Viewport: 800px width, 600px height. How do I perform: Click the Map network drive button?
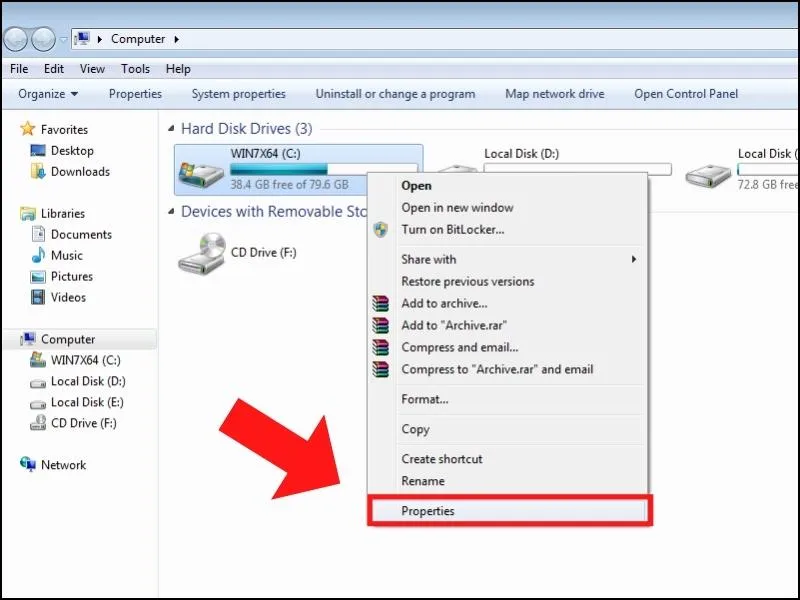coord(554,94)
